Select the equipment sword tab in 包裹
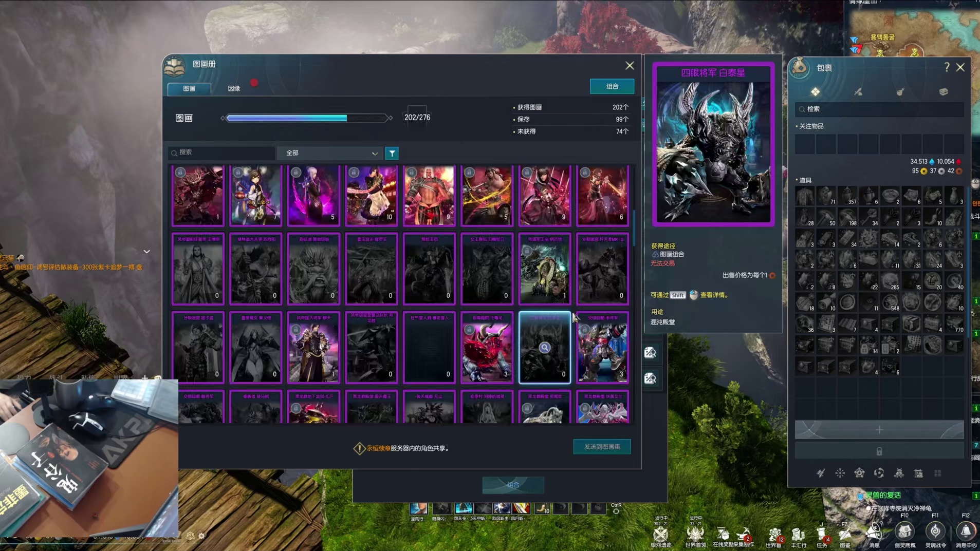 [858, 92]
